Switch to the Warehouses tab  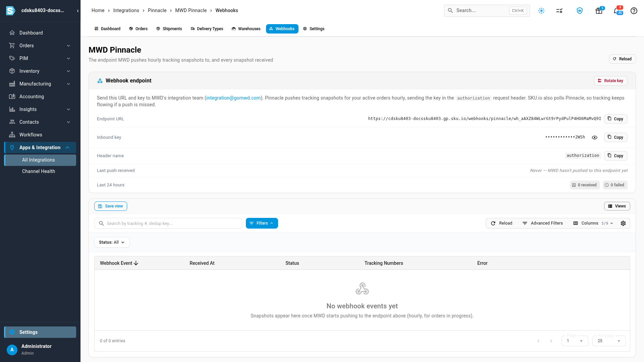(246, 29)
